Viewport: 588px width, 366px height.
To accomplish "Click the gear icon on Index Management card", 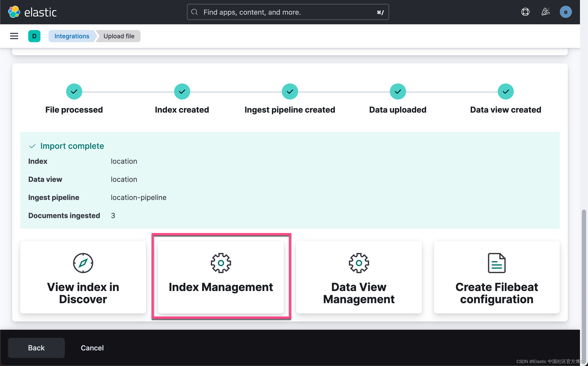I will coord(221,263).
